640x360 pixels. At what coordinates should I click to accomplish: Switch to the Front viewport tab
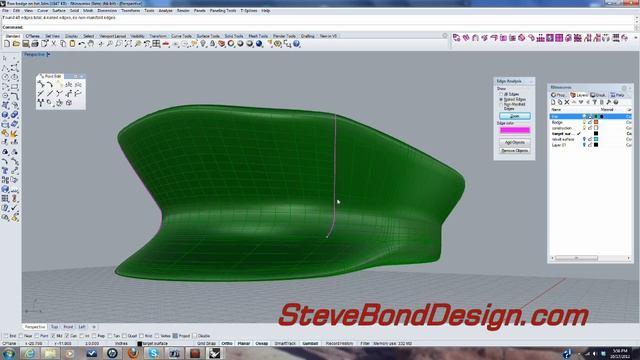68,327
